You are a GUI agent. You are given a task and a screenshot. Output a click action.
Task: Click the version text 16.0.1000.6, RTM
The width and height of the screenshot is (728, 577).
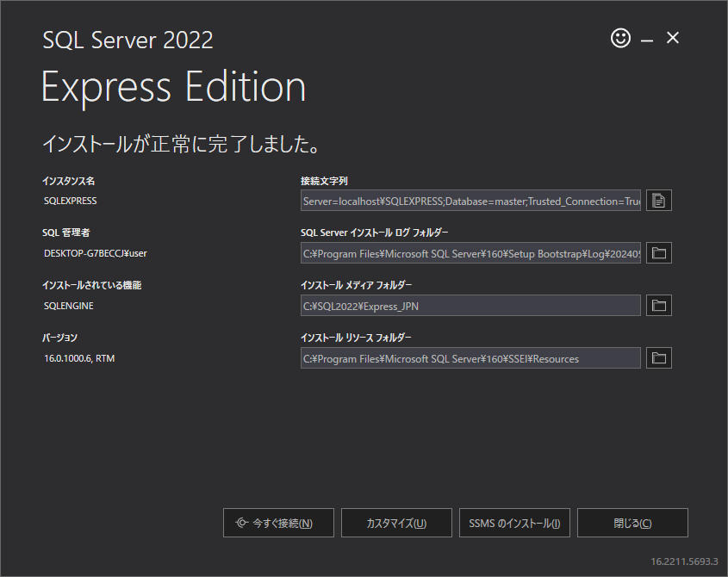[x=79, y=358]
